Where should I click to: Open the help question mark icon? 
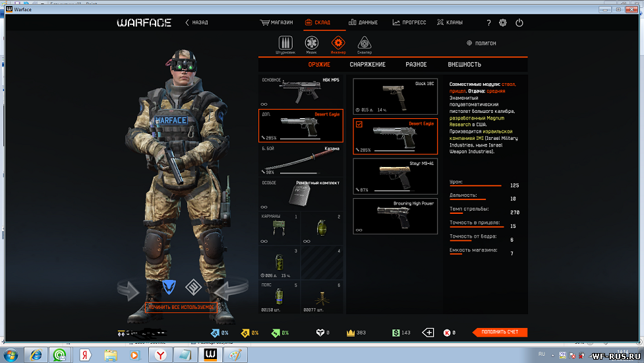click(x=488, y=23)
